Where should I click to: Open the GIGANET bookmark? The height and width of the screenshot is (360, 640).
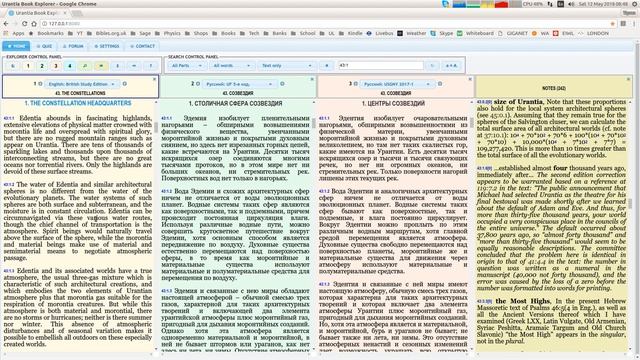tap(513, 33)
